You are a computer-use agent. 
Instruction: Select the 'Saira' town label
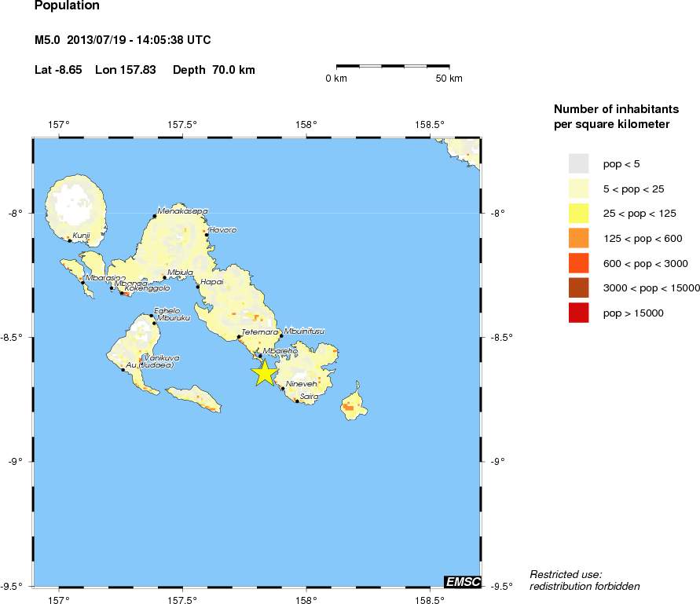click(x=309, y=397)
